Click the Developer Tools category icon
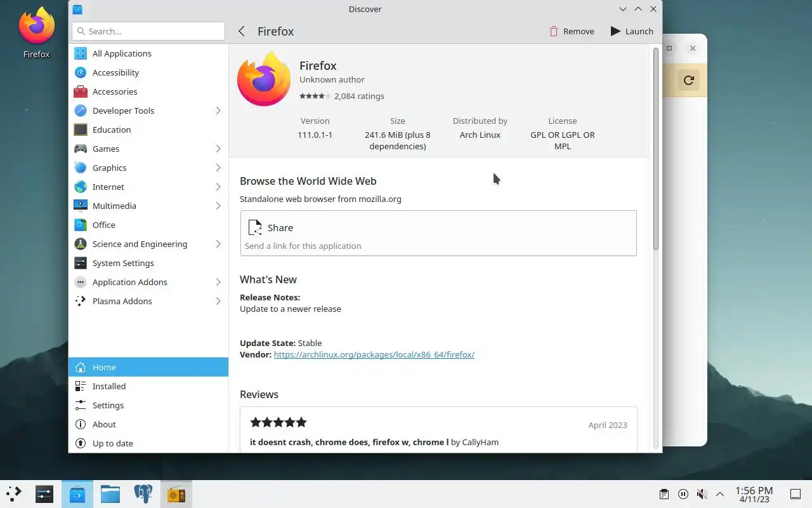This screenshot has width=812, height=508. tap(81, 110)
